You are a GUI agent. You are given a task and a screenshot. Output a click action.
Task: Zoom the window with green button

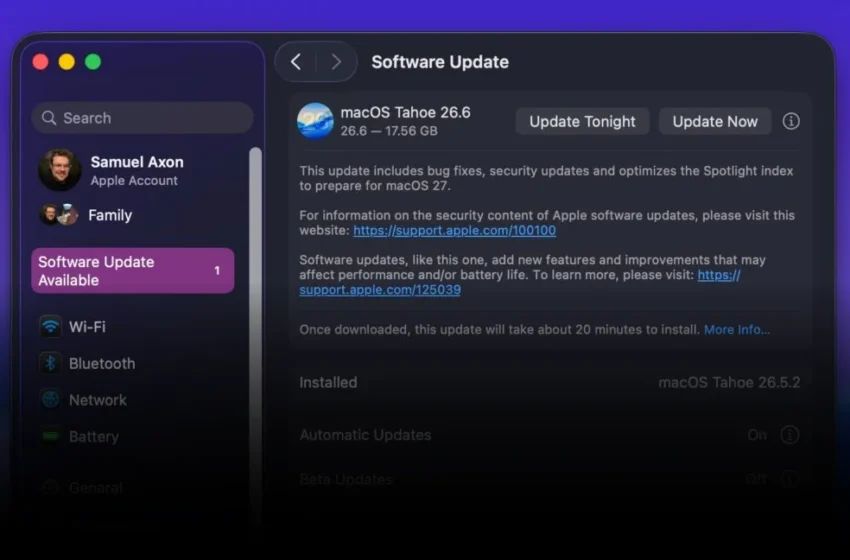(x=93, y=62)
